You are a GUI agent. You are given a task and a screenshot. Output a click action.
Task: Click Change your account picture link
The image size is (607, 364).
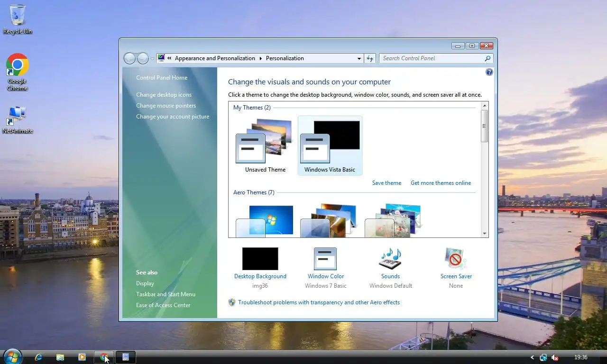click(173, 117)
